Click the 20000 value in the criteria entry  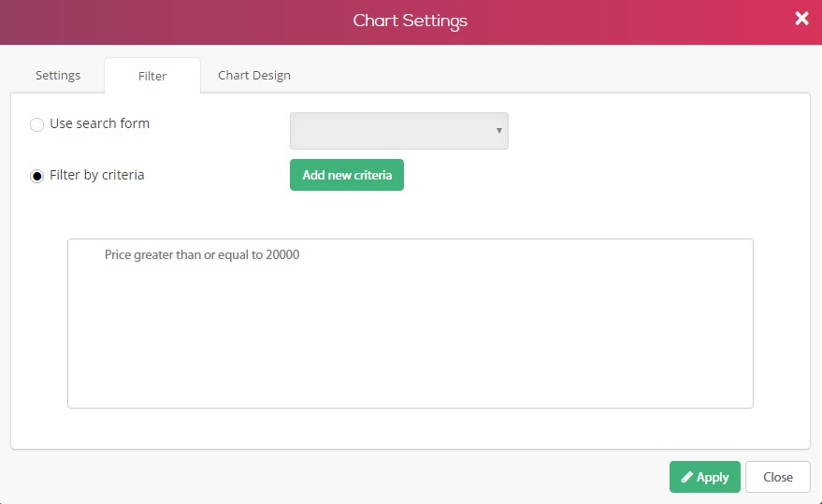(282, 254)
